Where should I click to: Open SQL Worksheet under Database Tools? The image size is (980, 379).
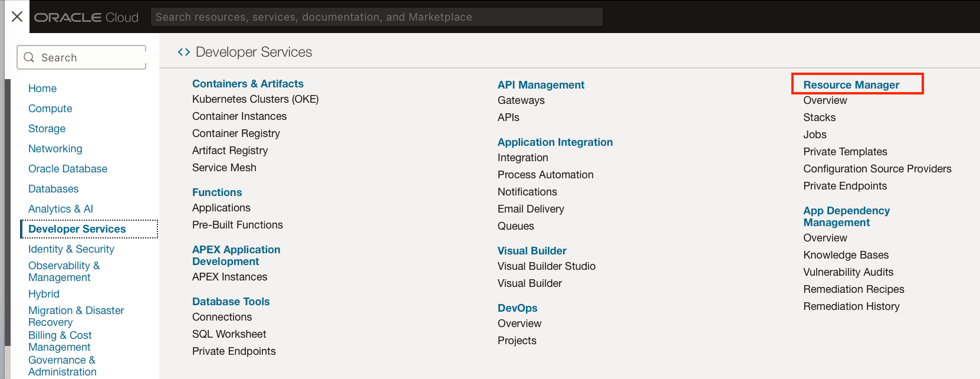[x=229, y=334]
